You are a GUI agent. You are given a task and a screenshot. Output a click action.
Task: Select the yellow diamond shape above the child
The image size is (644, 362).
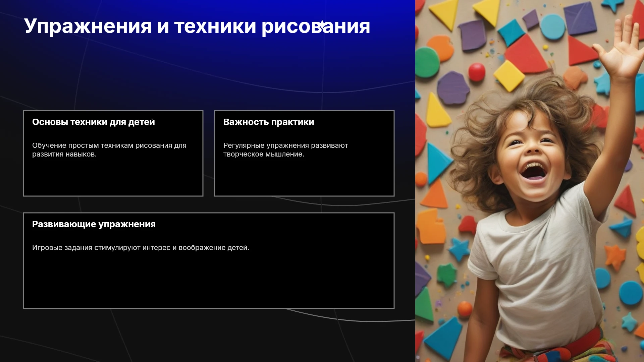509,76
